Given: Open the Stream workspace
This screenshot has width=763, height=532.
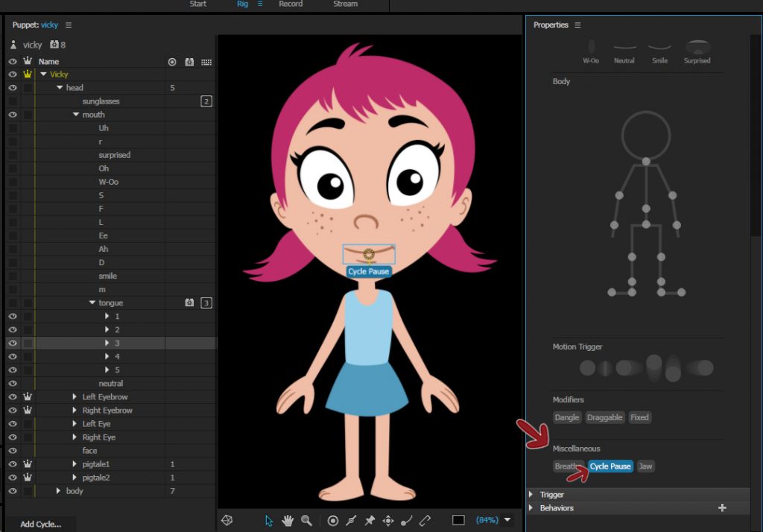Looking at the screenshot, I should (345, 4).
